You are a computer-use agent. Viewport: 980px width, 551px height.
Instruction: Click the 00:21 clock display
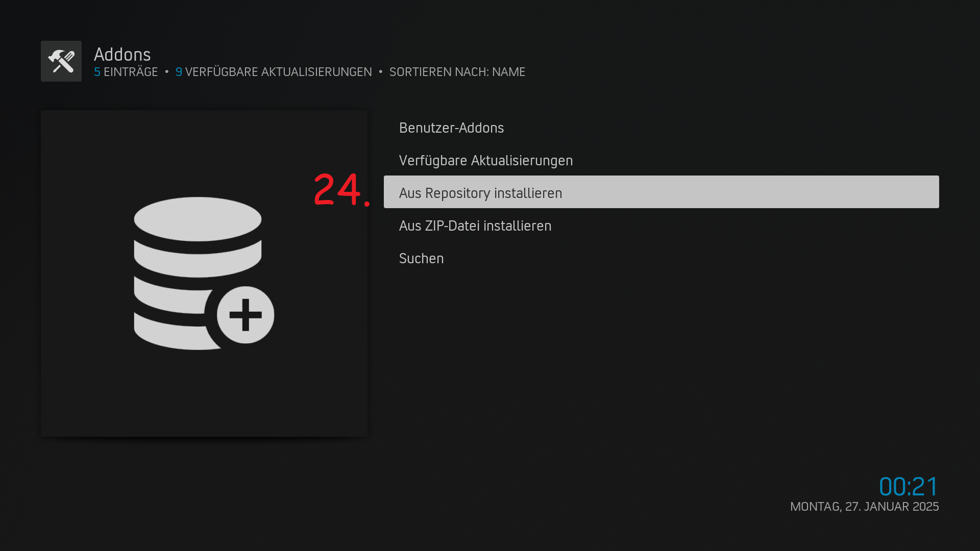(x=909, y=487)
